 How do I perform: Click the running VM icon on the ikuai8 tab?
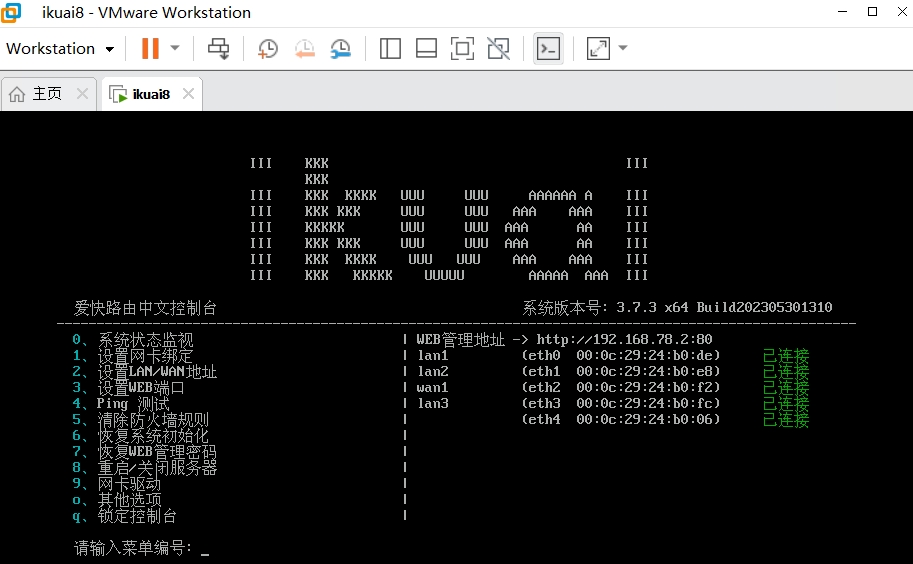(118, 94)
